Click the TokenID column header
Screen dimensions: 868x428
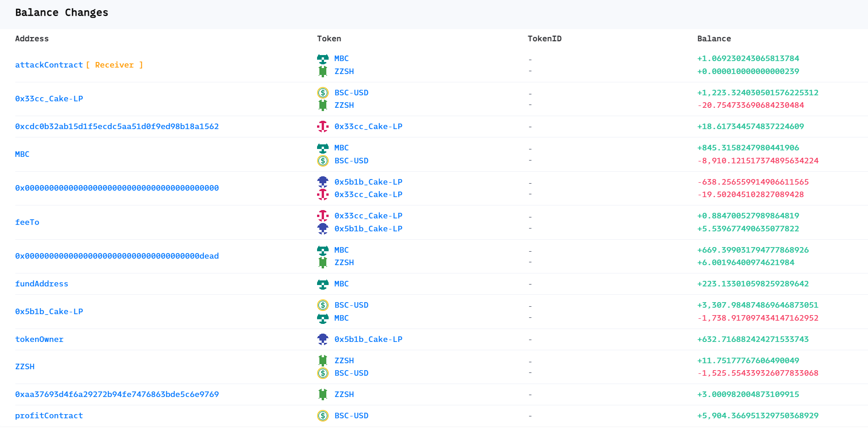(x=544, y=39)
